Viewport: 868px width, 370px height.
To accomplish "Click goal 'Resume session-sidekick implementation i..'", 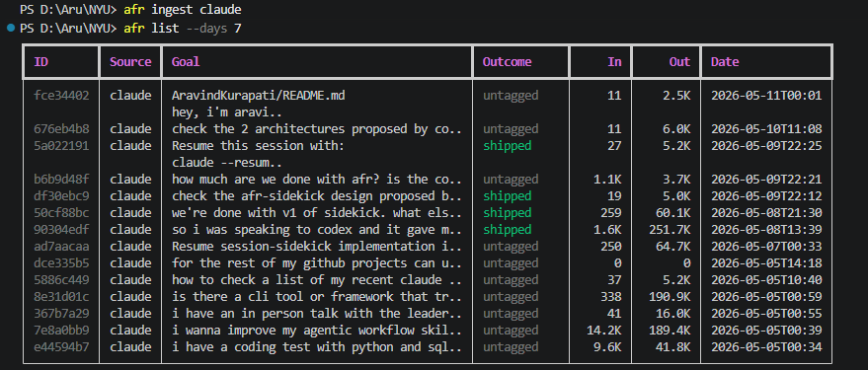I will [317, 246].
